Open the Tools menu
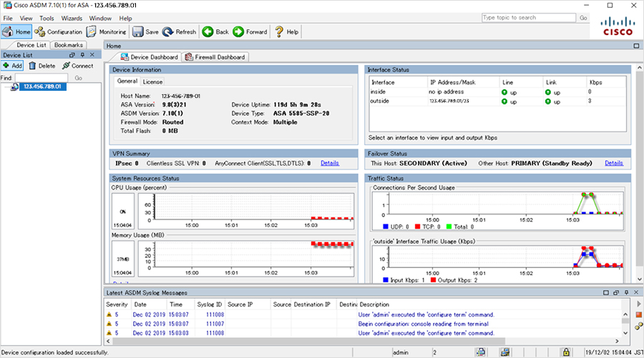Image resolution: width=644 pixels, height=358 pixels. (x=47, y=18)
